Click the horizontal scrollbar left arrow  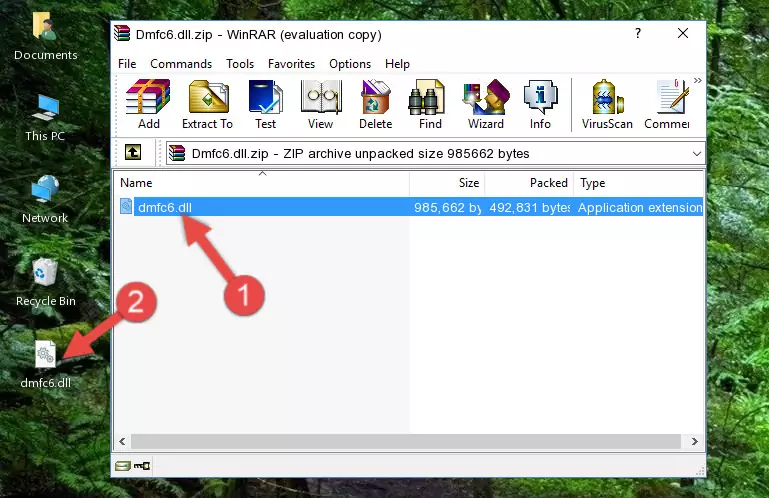point(123,441)
